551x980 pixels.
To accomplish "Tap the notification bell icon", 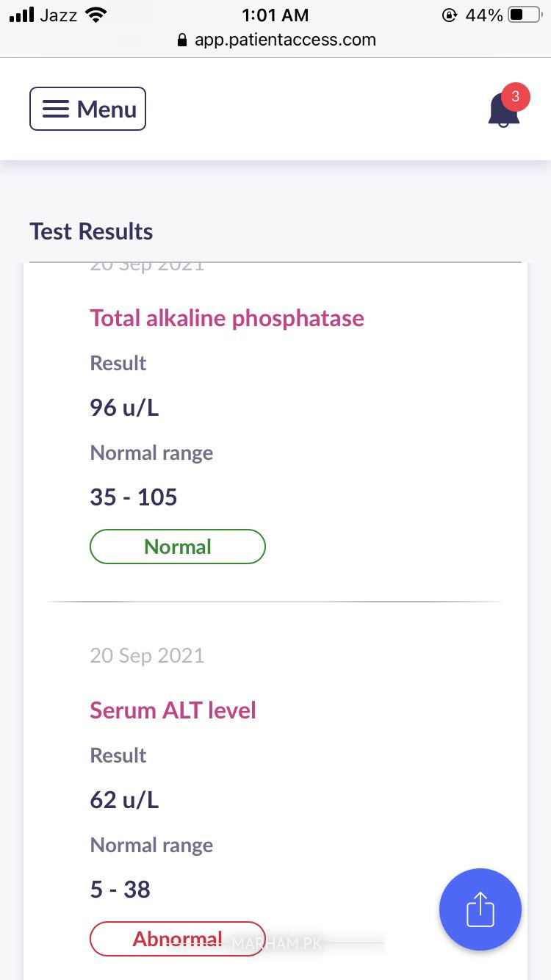I will click(x=503, y=112).
